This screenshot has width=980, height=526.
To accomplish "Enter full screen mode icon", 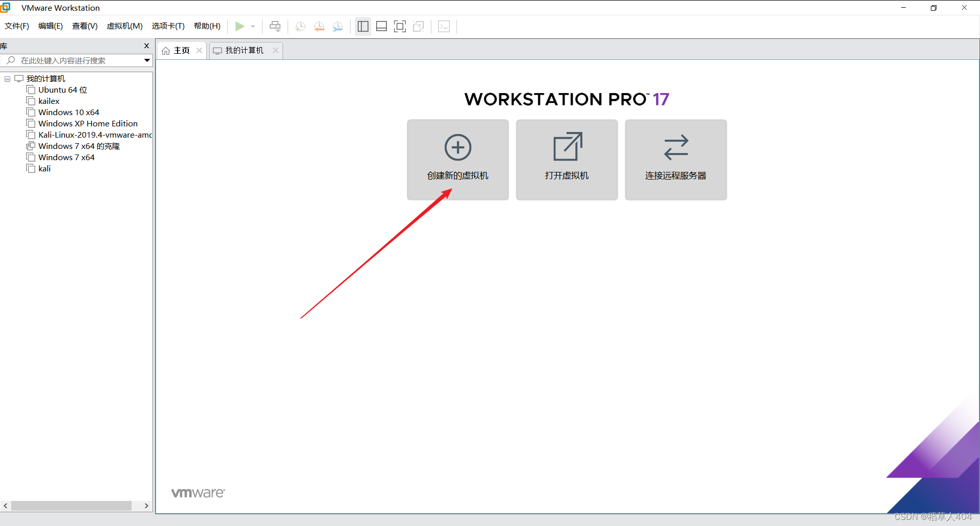I will (x=400, y=26).
